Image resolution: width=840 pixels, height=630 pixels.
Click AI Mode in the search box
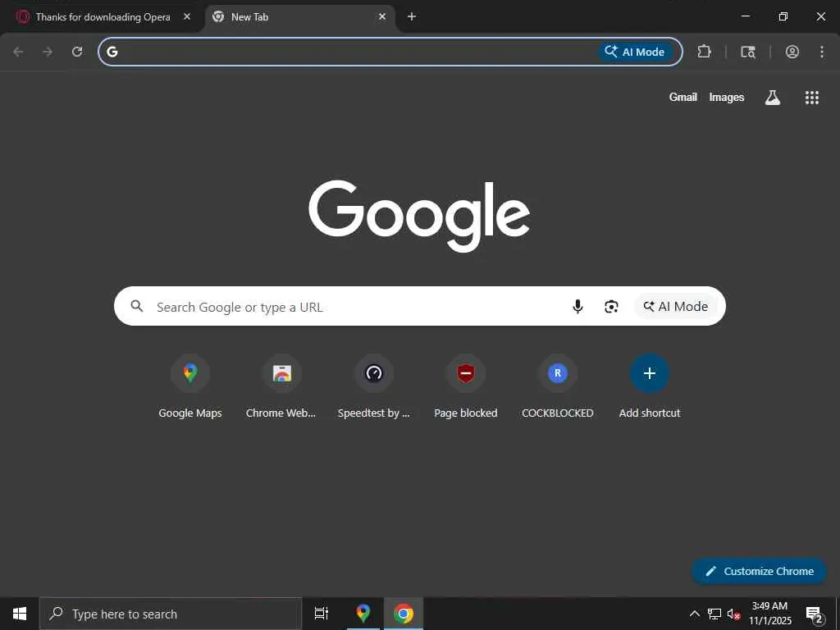(676, 306)
